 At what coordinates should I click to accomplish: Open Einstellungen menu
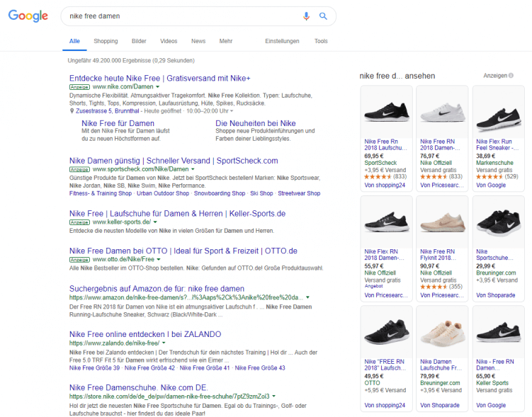click(282, 41)
